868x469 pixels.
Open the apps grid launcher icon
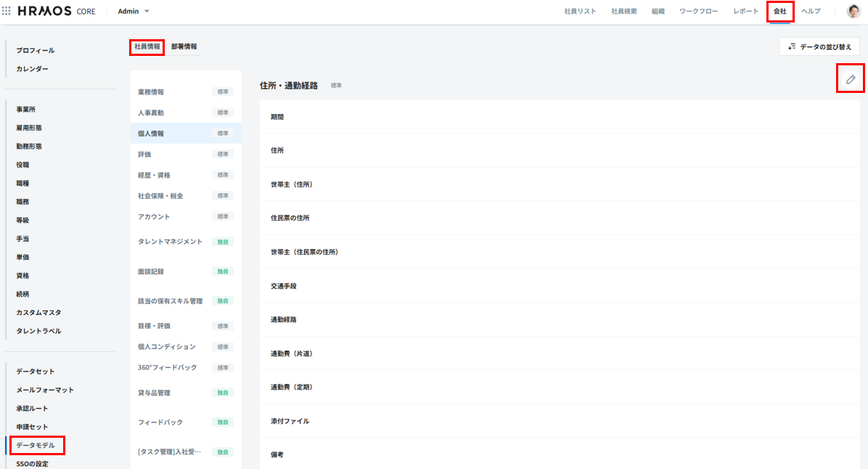[x=7, y=12]
